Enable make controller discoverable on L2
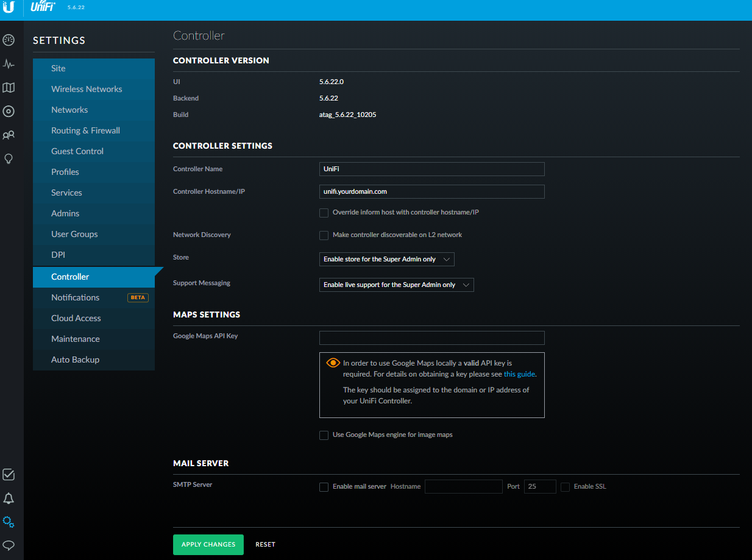The height and width of the screenshot is (560, 752). (324, 235)
